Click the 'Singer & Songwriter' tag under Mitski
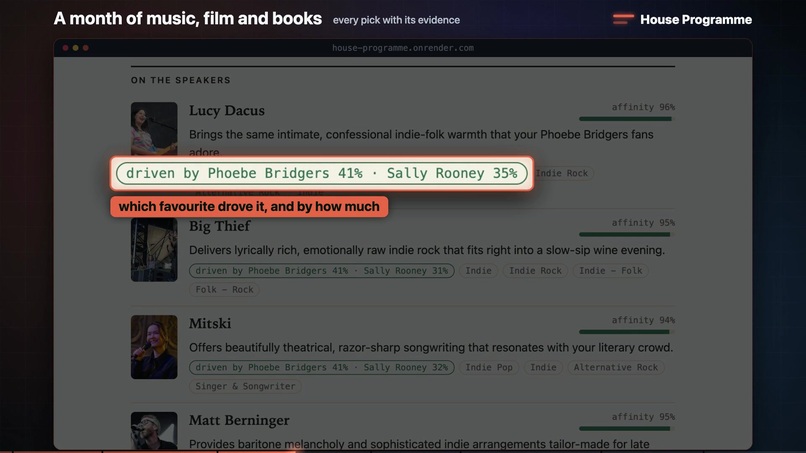Image resolution: width=806 pixels, height=453 pixels. tap(245, 386)
